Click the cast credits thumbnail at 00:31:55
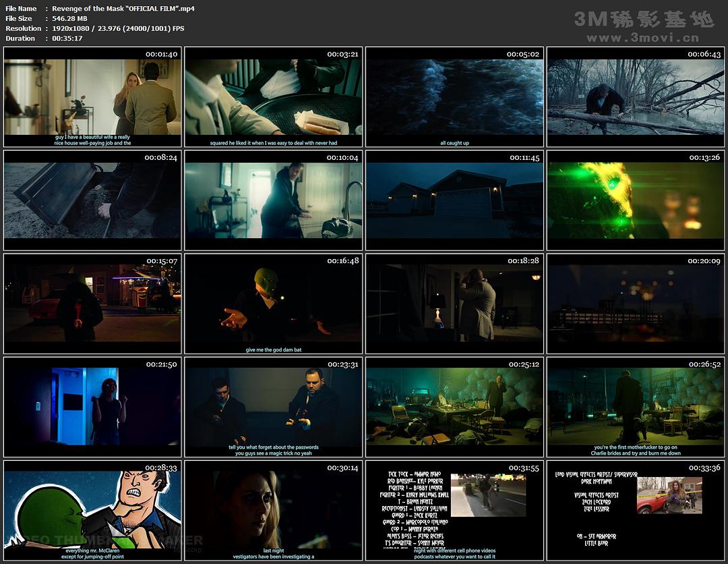This screenshot has height=564, width=728. click(454, 510)
